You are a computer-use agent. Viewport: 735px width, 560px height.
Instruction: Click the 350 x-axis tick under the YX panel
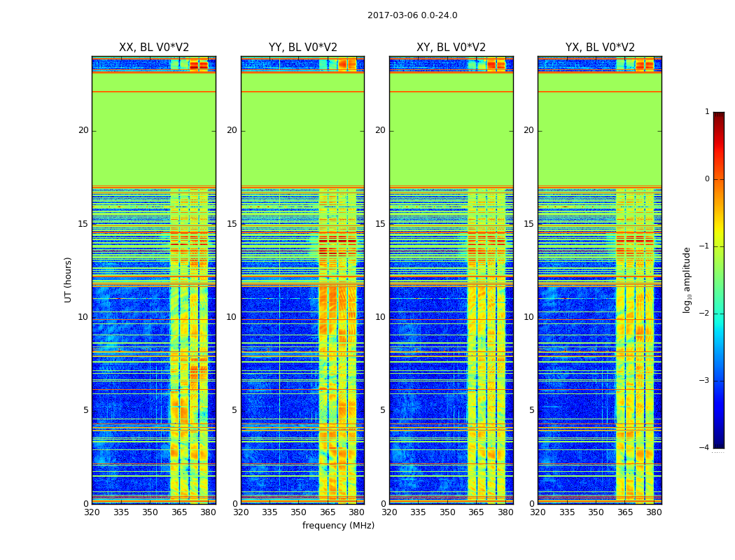(596, 513)
